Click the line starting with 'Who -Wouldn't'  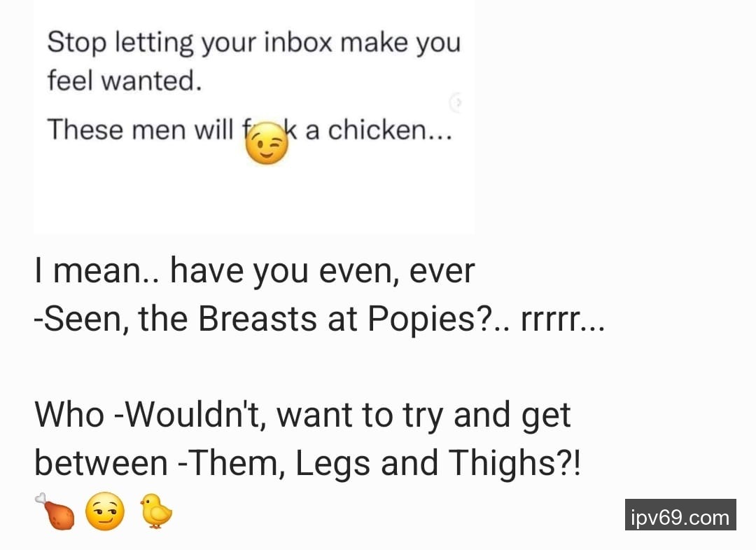pos(302,415)
